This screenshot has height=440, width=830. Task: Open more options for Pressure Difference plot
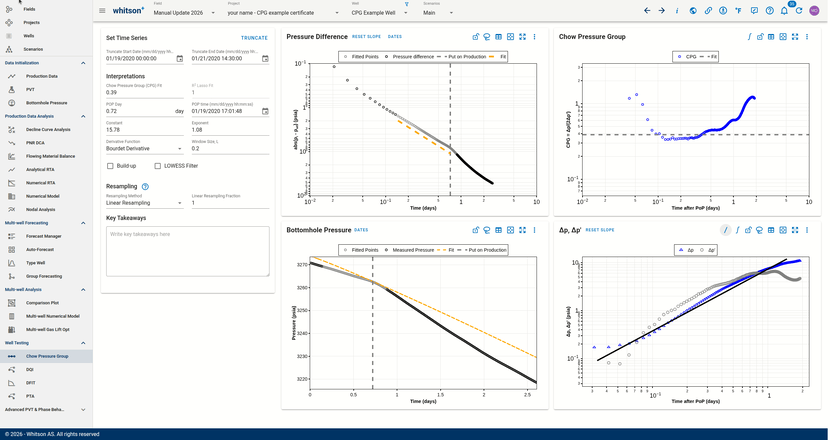click(535, 37)
